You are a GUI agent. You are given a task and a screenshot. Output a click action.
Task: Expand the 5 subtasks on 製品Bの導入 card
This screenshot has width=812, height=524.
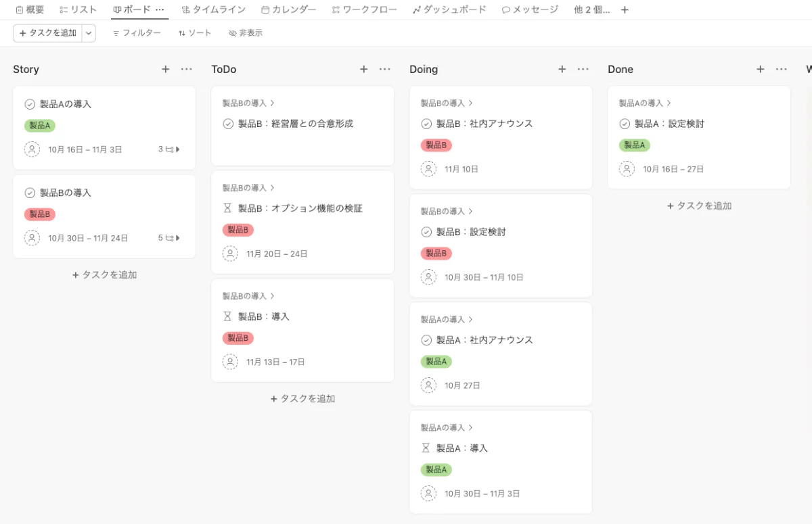click(169, 238)
